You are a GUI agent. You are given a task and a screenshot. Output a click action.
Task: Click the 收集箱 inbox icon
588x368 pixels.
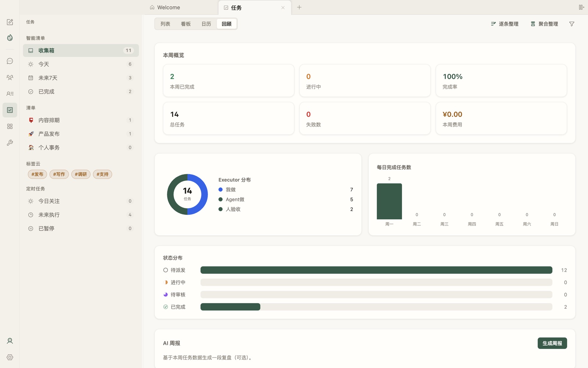31,50
